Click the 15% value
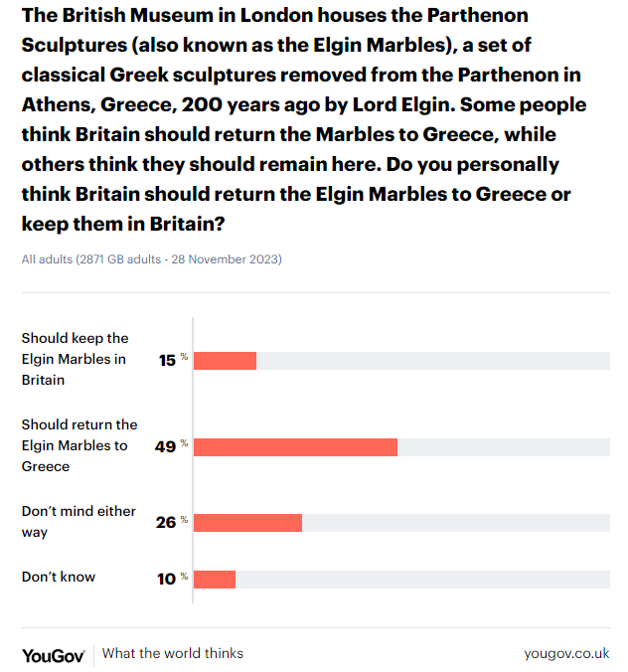628x672 pixels. [x=167, y=360]
